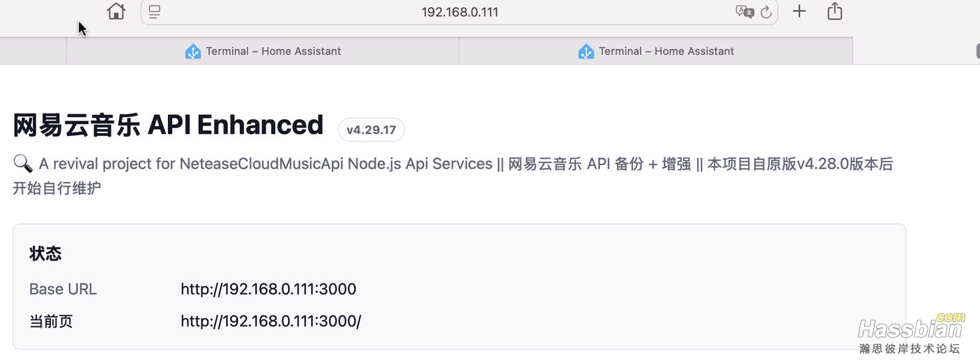Click the translate icon in address bar
The image size is (980, 361).
744,12
